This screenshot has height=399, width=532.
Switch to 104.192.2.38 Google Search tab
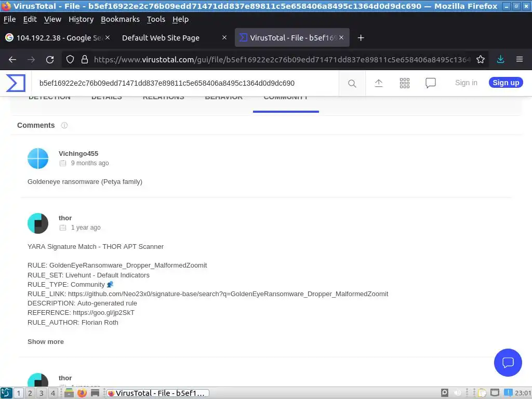(57, 37)
